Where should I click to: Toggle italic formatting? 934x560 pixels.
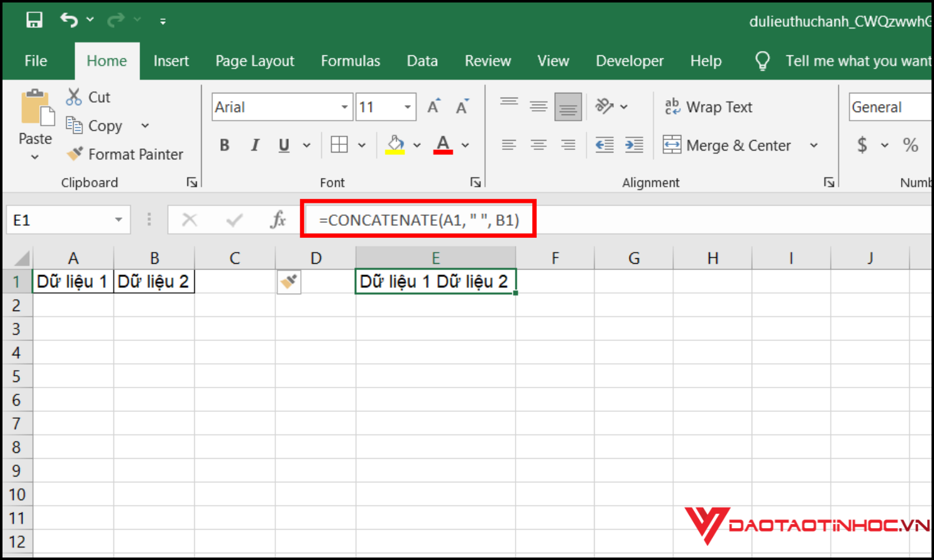pyautogui.click(x=255, y=144)
